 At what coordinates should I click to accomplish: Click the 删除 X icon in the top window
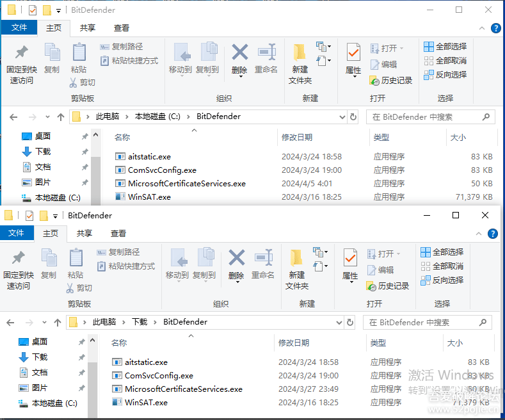(239, 52)
